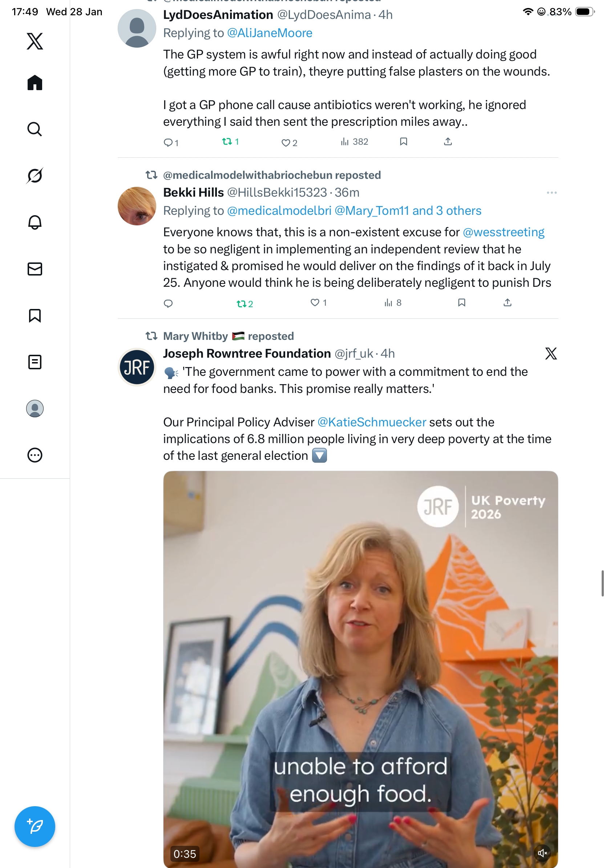Bookmark LydDoesAnimation's post
606x868 pixels.
[x=404, y=142]
